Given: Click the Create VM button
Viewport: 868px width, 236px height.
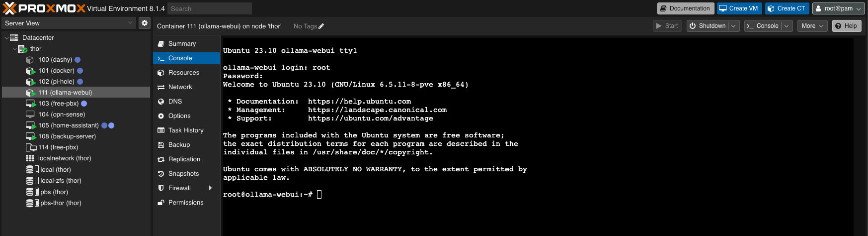Looking at the screenshot, I should pos(739,8).
